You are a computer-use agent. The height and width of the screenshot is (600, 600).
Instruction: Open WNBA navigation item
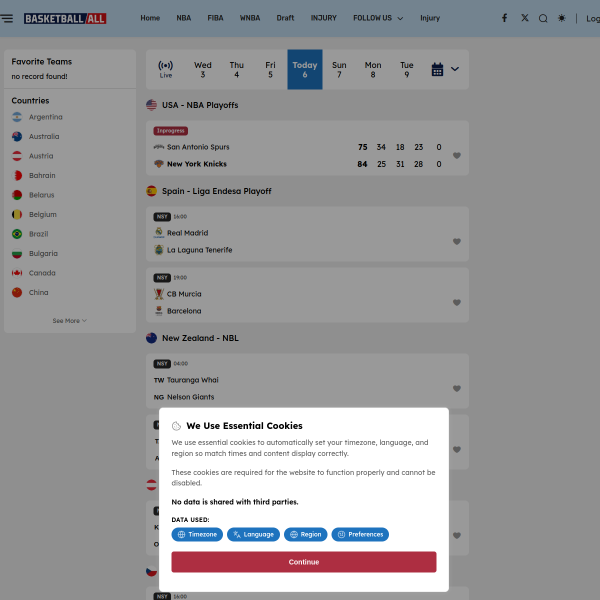point(250,18)
